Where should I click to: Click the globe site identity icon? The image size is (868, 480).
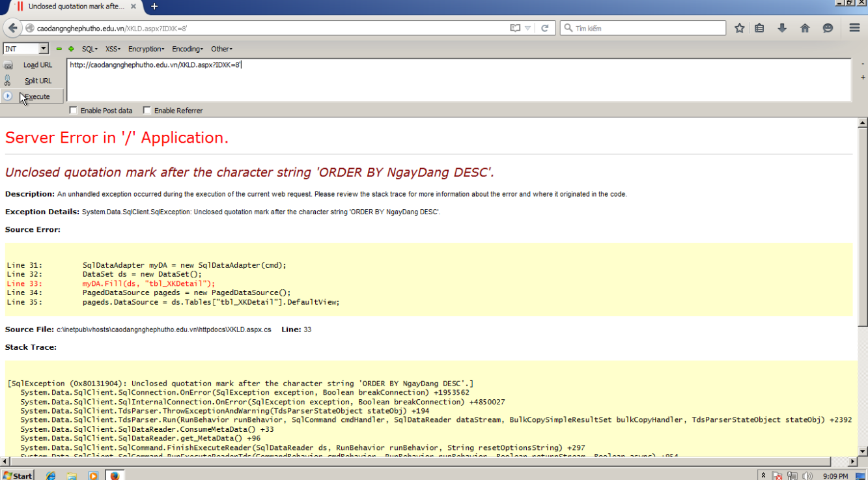[30, 29]
